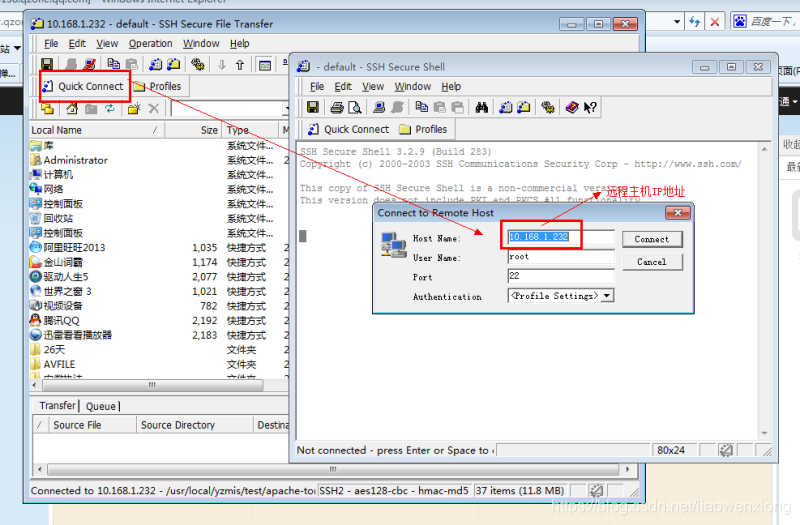Click Find binoculars icon in Secure Shell
Viewport: 800px width, 525px height.
click(x=482, y=107)
